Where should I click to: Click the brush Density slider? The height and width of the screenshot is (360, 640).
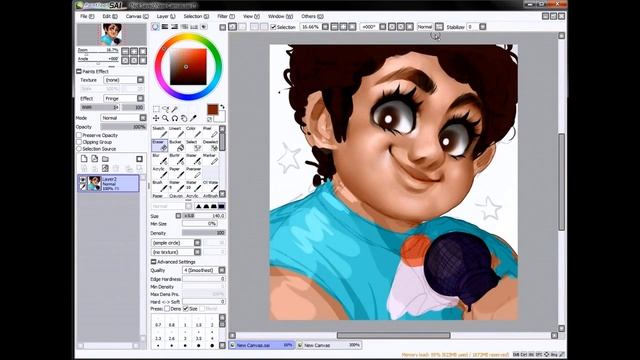[x=204, y=233]
